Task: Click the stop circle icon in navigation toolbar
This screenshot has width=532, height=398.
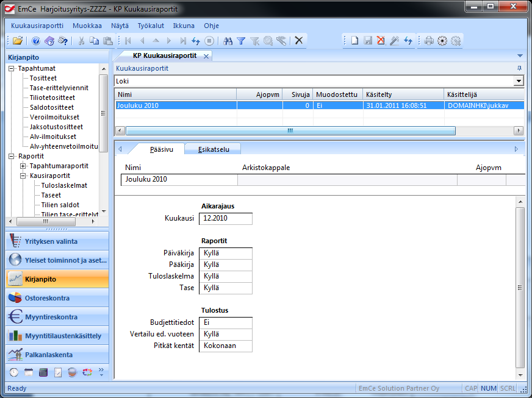Action: pos(209,41)
